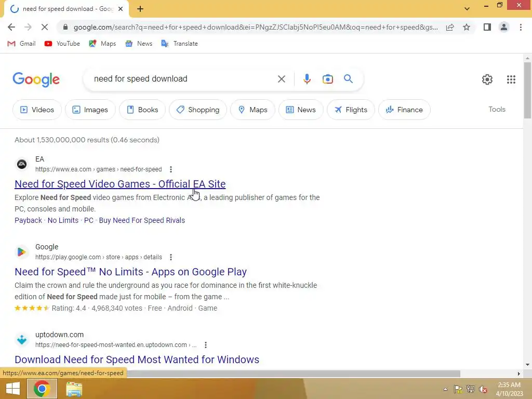Open Need for Speed Official EA Site link
The height and width of the screenshot is (399, 532).
(x=120, y=184)
